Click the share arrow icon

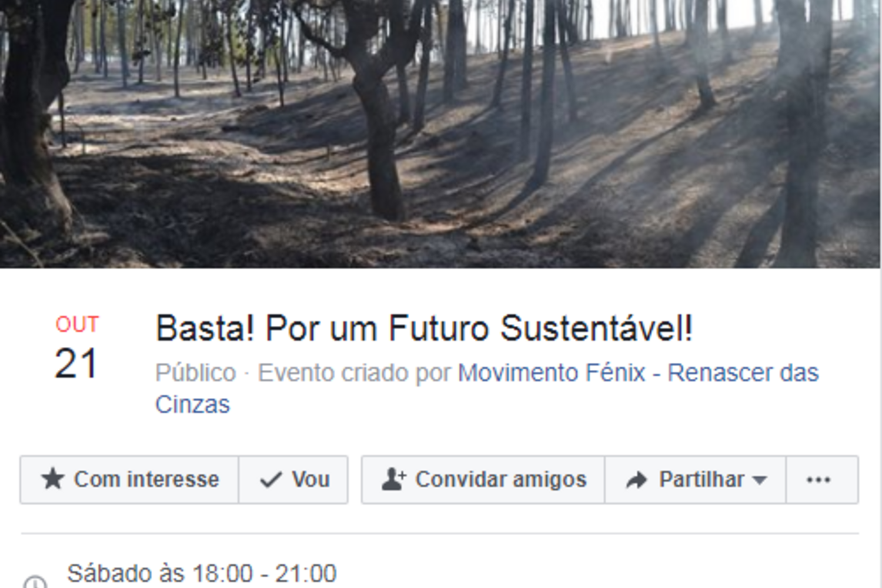click(x=636, y=480)
